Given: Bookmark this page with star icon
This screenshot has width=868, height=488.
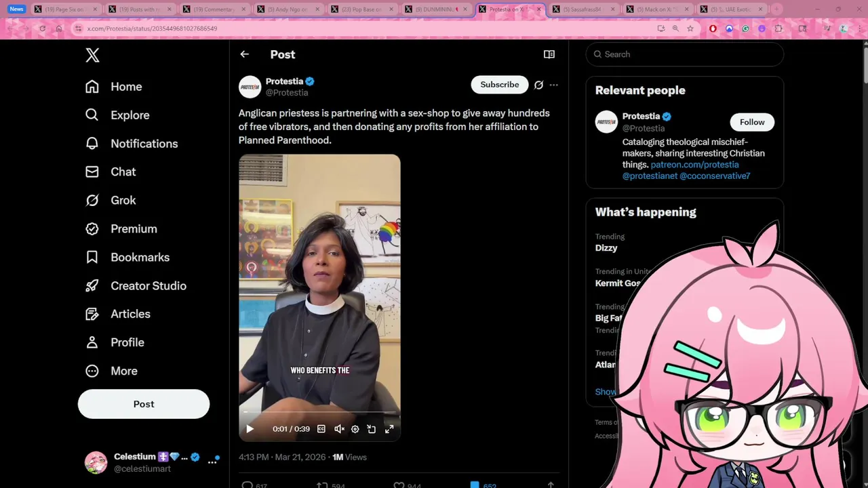Looking at the screenshot, I should tap(690, 28).
